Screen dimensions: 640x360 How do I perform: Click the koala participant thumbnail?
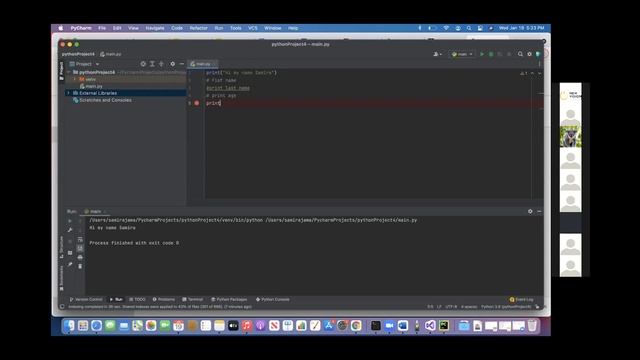coord(570,137)
